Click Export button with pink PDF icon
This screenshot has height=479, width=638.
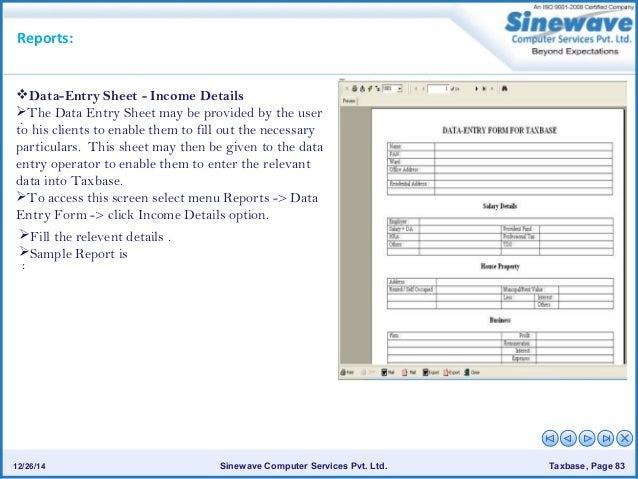point(451,372)
